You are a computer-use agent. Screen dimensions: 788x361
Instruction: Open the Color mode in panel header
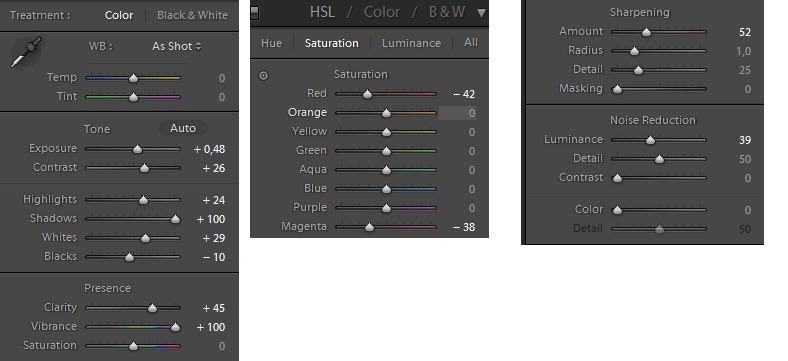(x=381, y=12)
